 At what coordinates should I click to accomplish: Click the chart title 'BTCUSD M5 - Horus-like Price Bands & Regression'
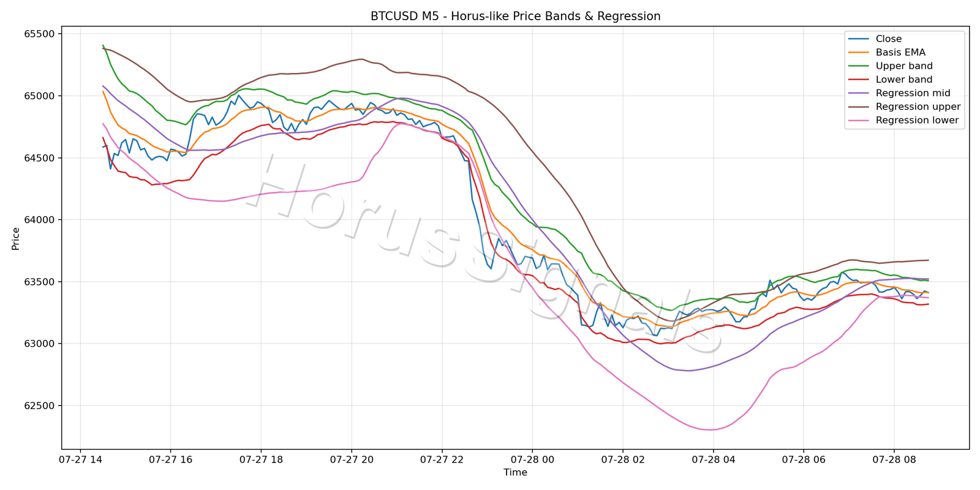coord(515,17)
